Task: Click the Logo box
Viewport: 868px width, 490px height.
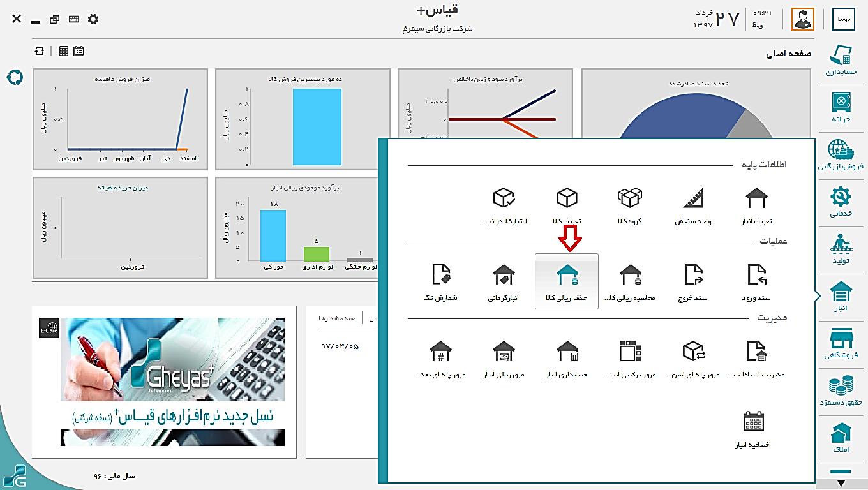Action: pyautogui.click(x=844, y=19)
